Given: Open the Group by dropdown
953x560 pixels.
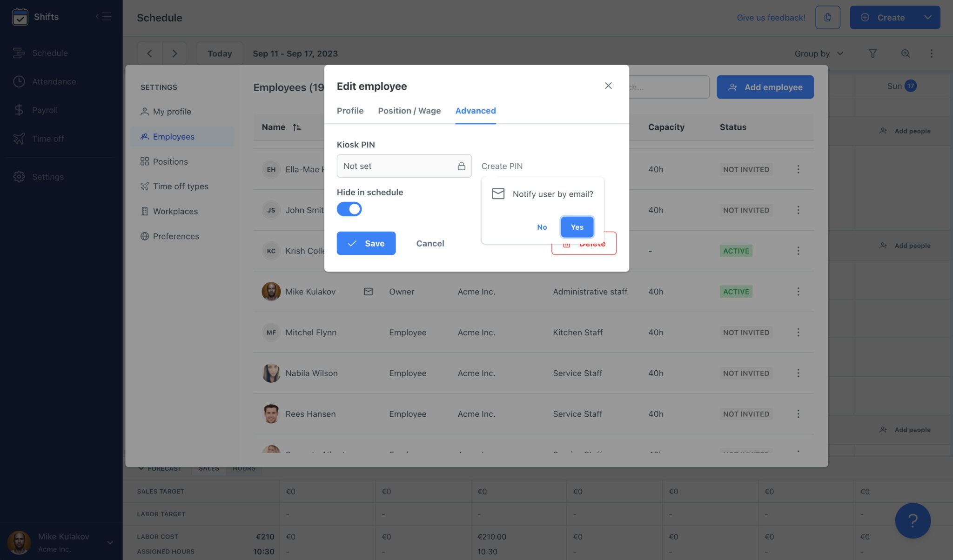Looking at the screenshot, I should (819, 53).
